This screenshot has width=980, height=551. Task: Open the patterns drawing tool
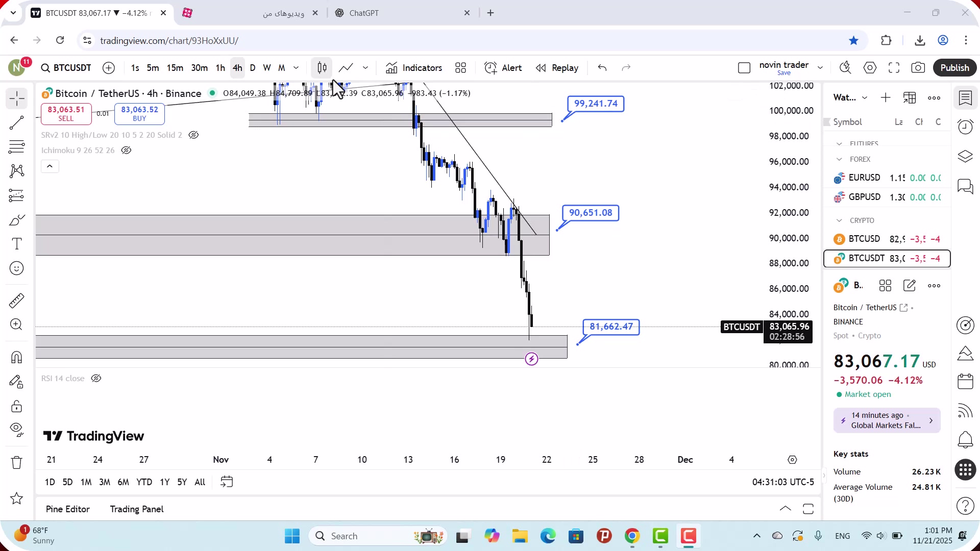click(x=17, y=171)
